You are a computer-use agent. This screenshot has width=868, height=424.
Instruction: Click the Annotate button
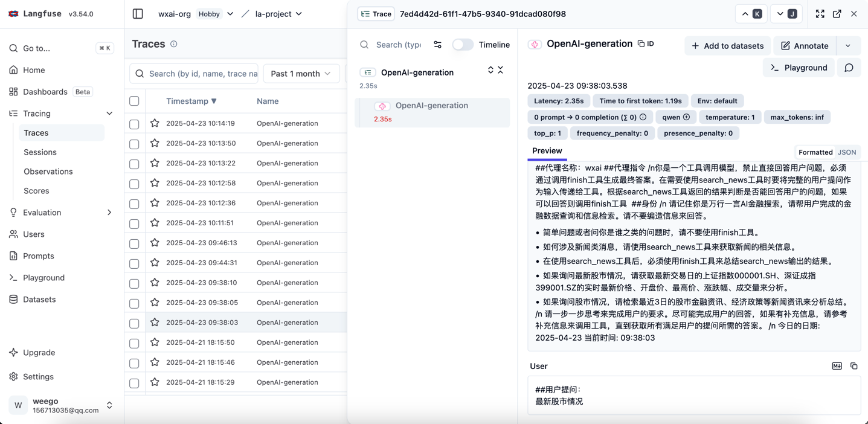click(805, 46)
